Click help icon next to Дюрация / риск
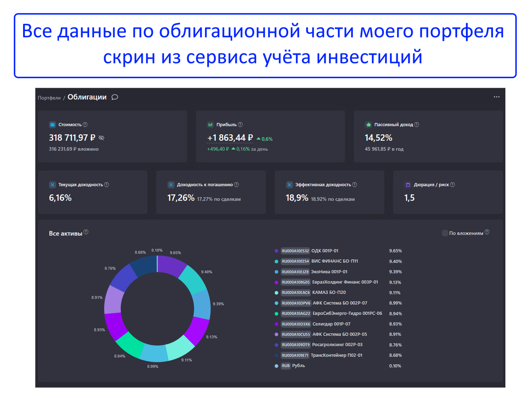 click(453, 185)
